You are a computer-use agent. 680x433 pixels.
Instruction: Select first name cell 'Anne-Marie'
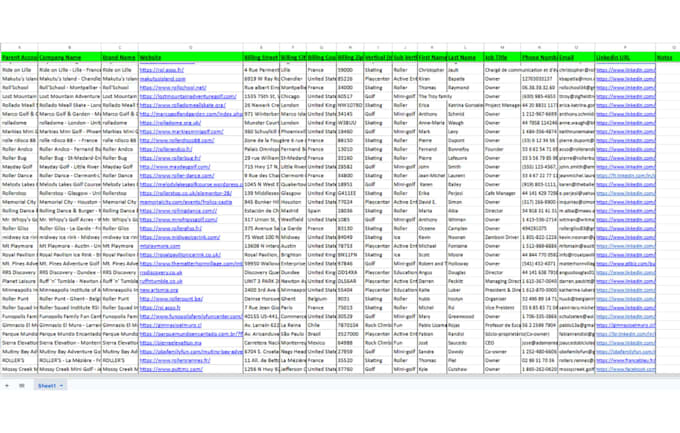point(432,123)
